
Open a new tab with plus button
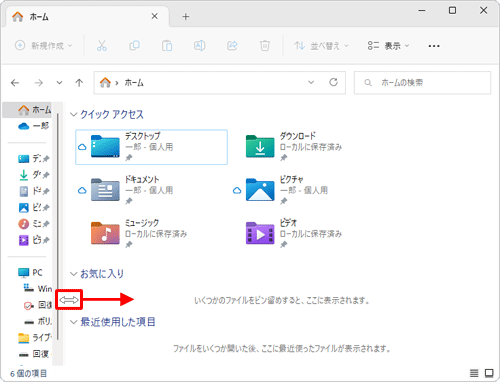pyautogui.click(x=186, y=17)
